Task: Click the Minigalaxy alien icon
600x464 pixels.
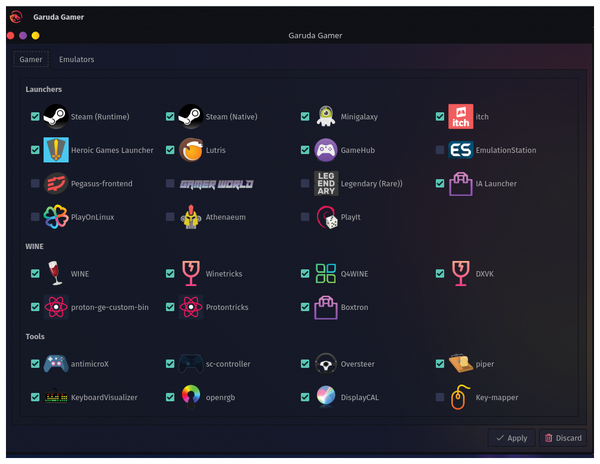Action: tap(326, 116)
